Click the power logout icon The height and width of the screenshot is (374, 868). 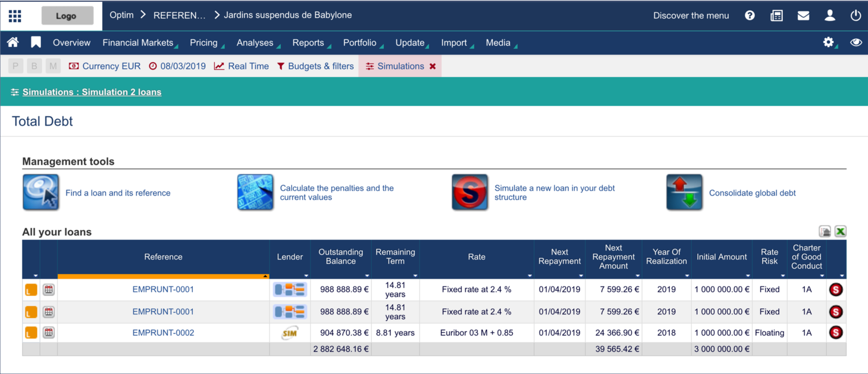pyautogui.click(x=856, y=15)
